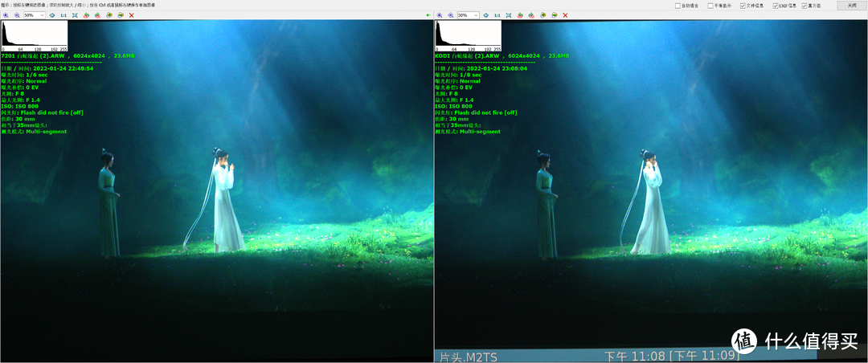Click green arrow beside right panel toolbar

(428, 15)
